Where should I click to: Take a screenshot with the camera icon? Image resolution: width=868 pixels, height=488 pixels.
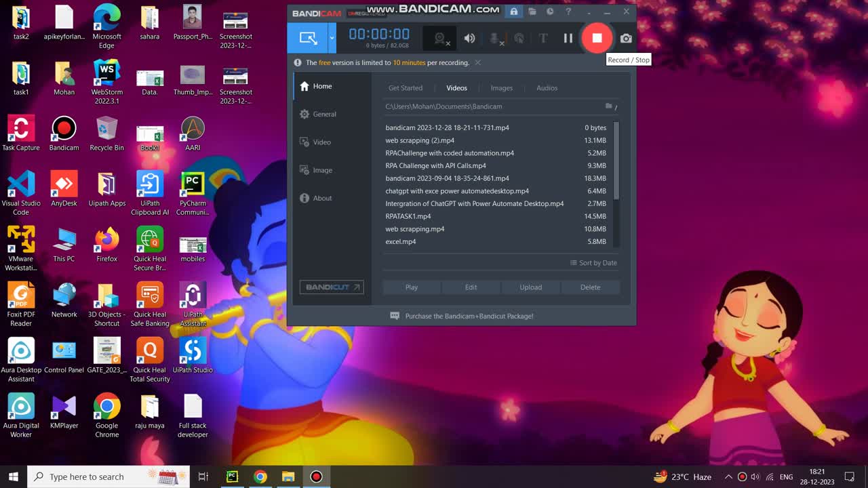pos(626,39)
